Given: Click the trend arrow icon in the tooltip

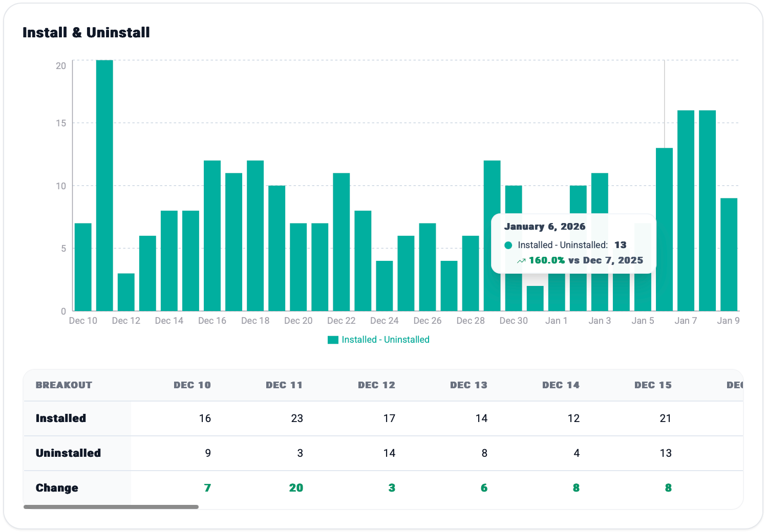Looking at the screenshot, I should pyautogui.click(x=521, y=261).
